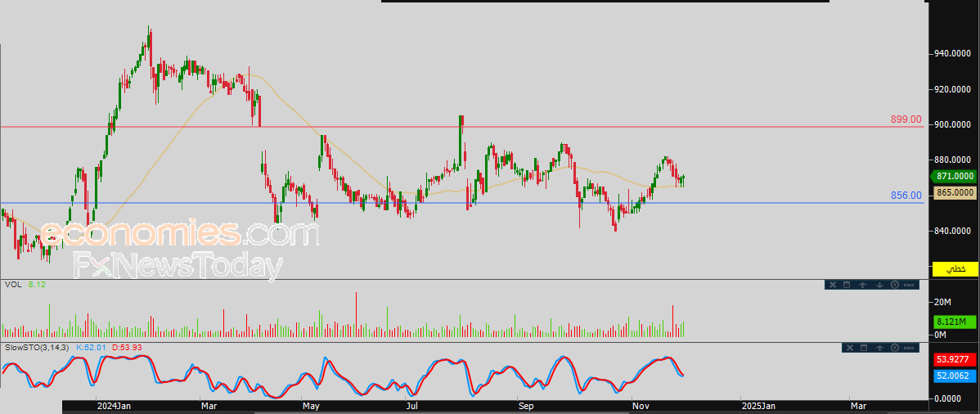Click the yellow خطي scale button
The height and width of the screenshot is (414, 980).
point(955,269)
